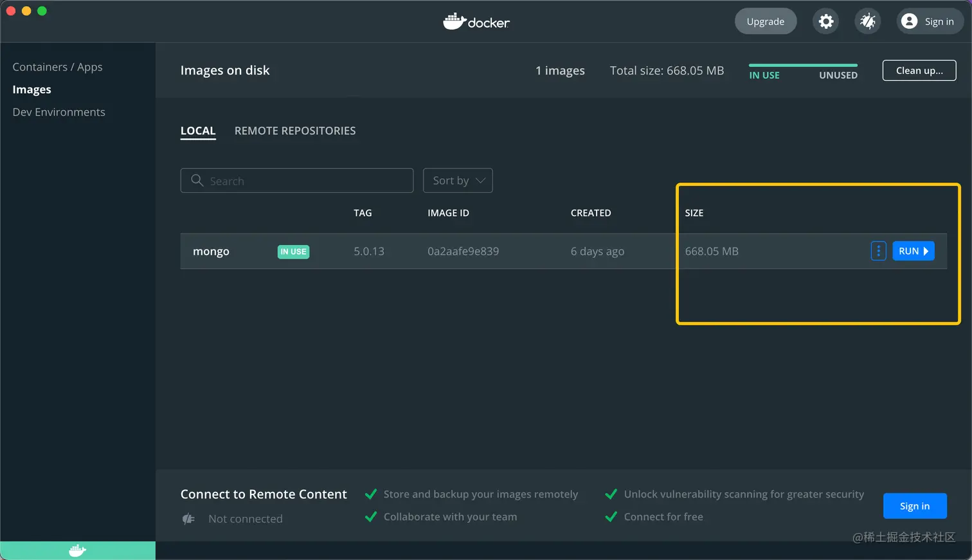Viewport: 972px width, 560px height.
Task: Click the 'Images on disk' heading
Action: pos(225,71)
